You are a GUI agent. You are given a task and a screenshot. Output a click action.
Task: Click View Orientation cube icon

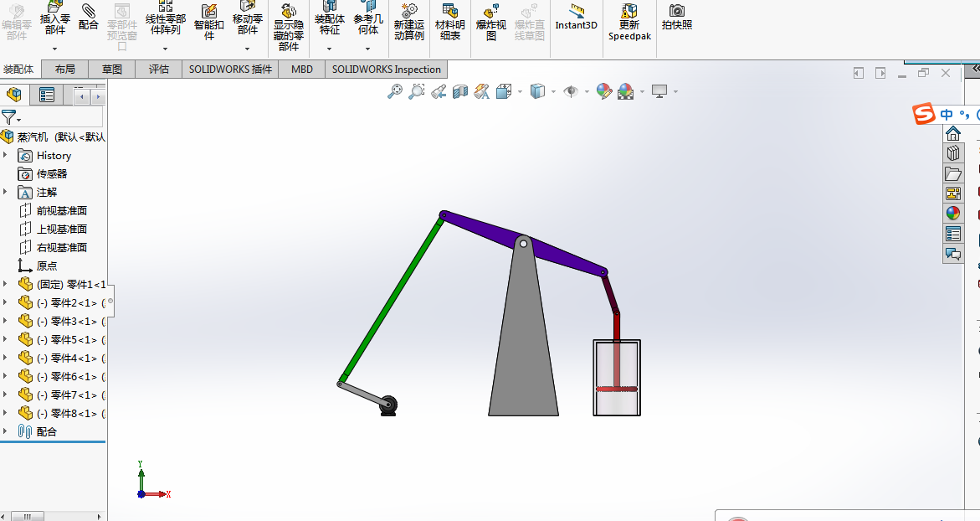point(504,92)
